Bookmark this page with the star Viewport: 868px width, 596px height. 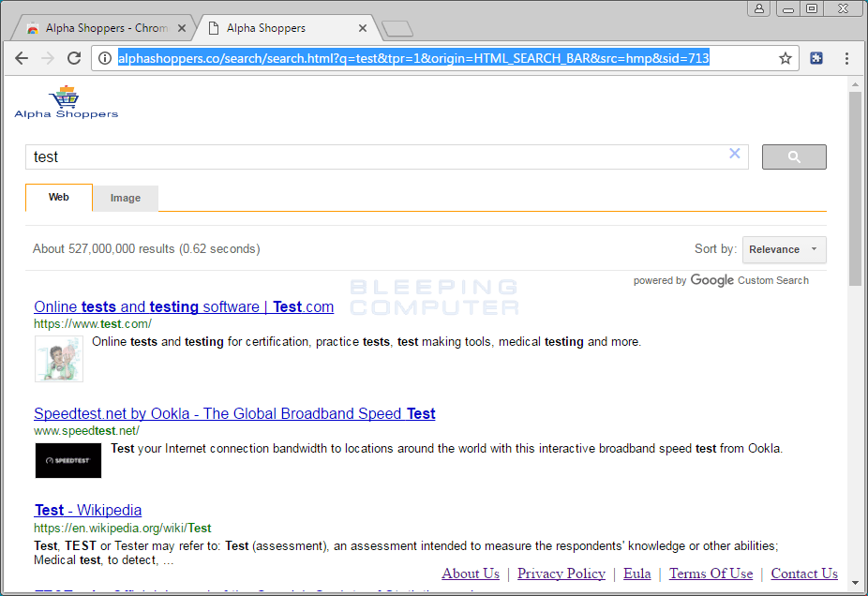click(785, 58)
